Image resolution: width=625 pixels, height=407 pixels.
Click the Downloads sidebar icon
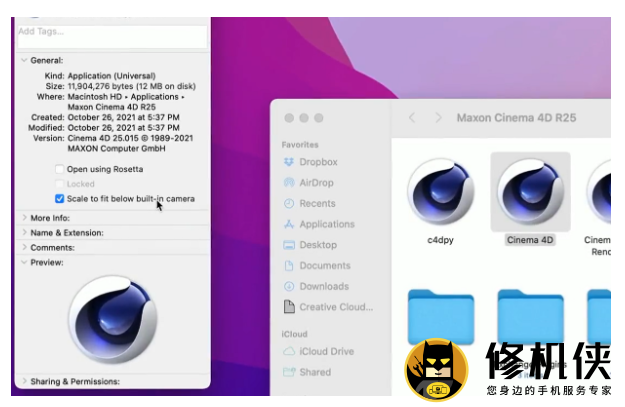pyautogui.click(x=289, y=286)
